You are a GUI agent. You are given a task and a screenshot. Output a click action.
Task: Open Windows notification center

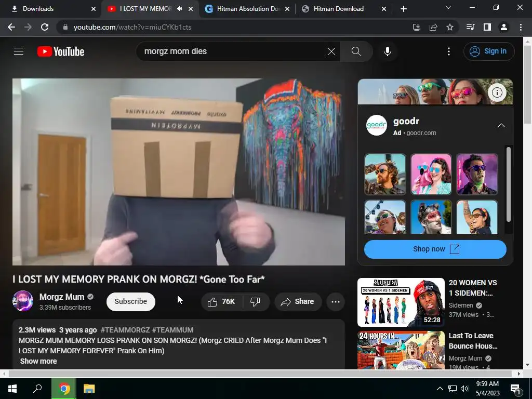point(515,389)
